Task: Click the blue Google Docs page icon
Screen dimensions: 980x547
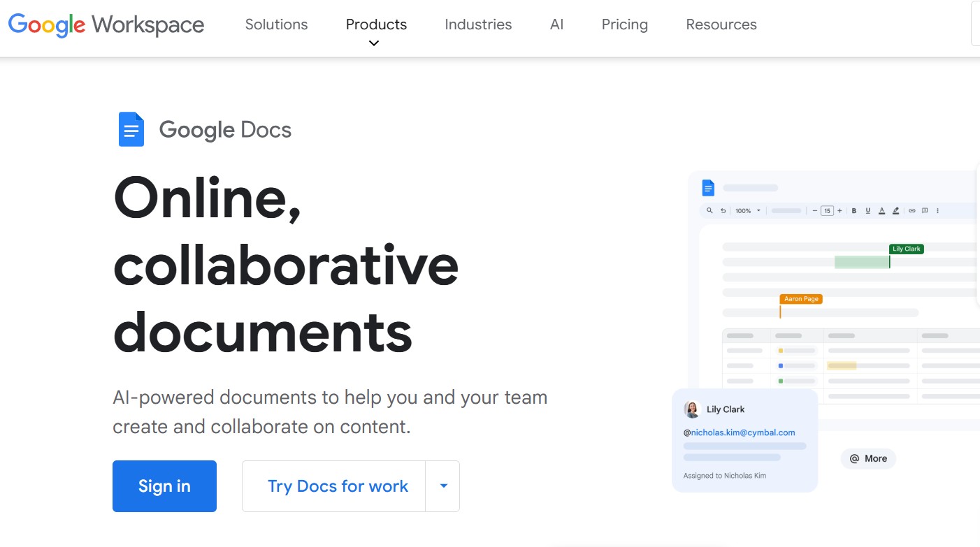Action: click(x=131, y=129)
